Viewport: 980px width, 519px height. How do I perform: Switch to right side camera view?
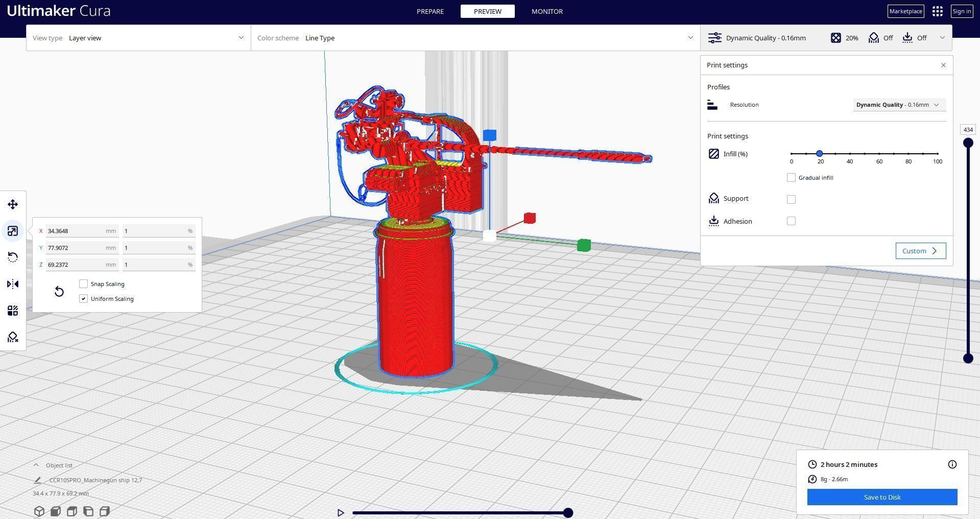[104, 511]
